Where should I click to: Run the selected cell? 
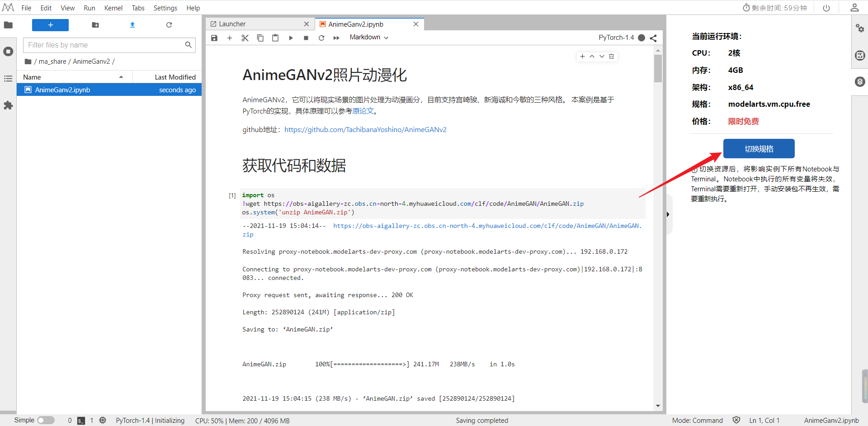coord(291,38)
